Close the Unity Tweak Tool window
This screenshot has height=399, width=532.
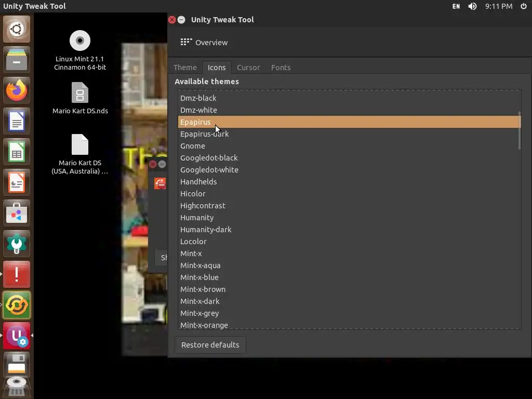[x=172, y=20]
